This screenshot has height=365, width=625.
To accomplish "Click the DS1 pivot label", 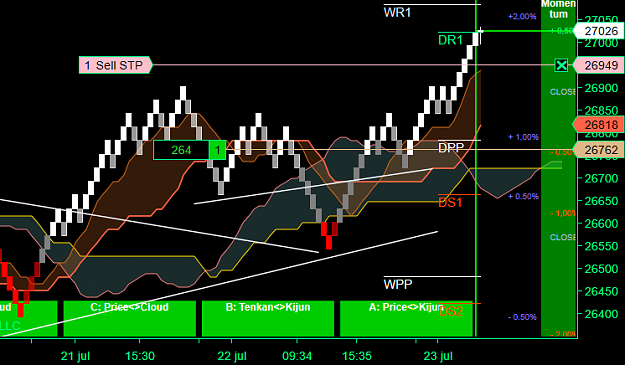I will (450, 202).
